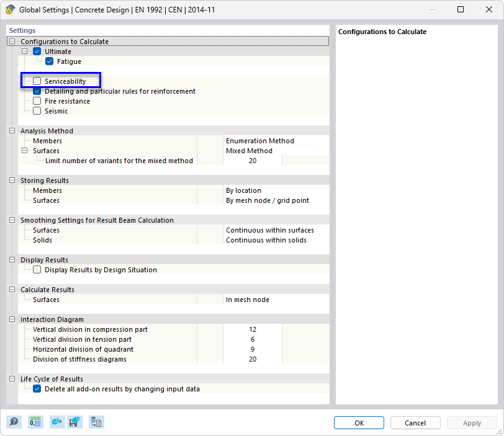Cancel the Global Settings dialog
Viewport: 504px width, 436px height.
coord(415,422)
